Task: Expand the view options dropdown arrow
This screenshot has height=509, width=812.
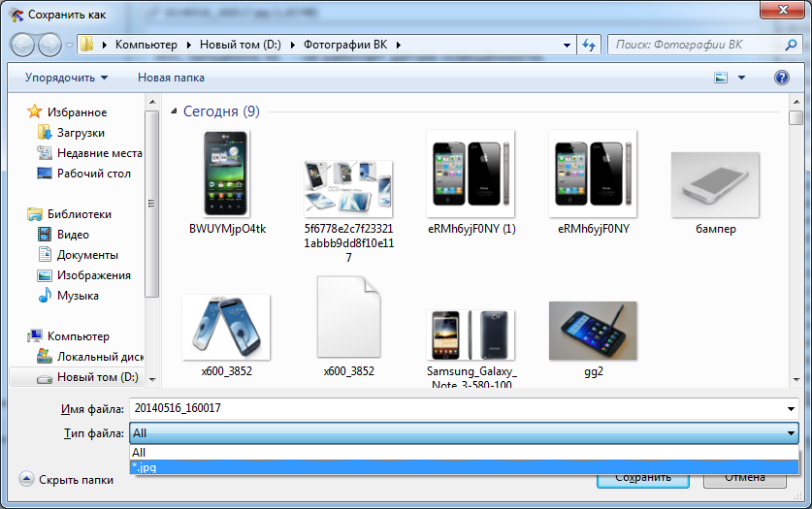Action: click(742, 78)
